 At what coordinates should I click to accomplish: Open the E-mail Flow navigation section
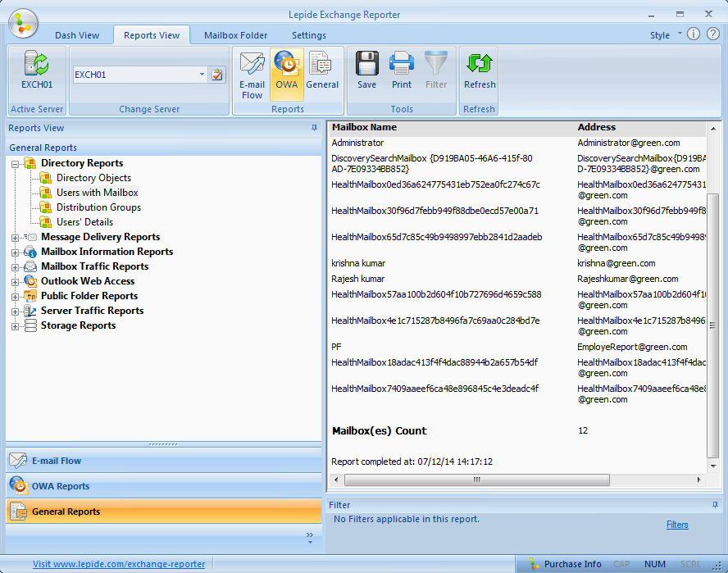[x=163, y=461]
